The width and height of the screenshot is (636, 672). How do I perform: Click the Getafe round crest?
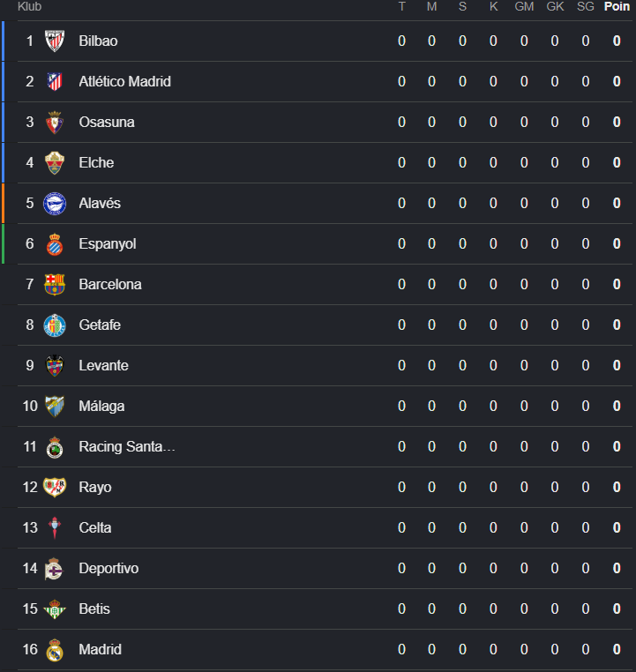[x=55, y=325]
